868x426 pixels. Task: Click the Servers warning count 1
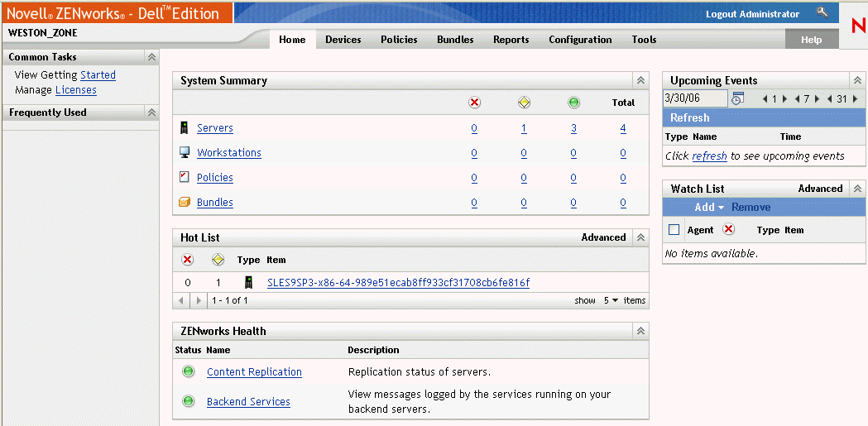524,128
